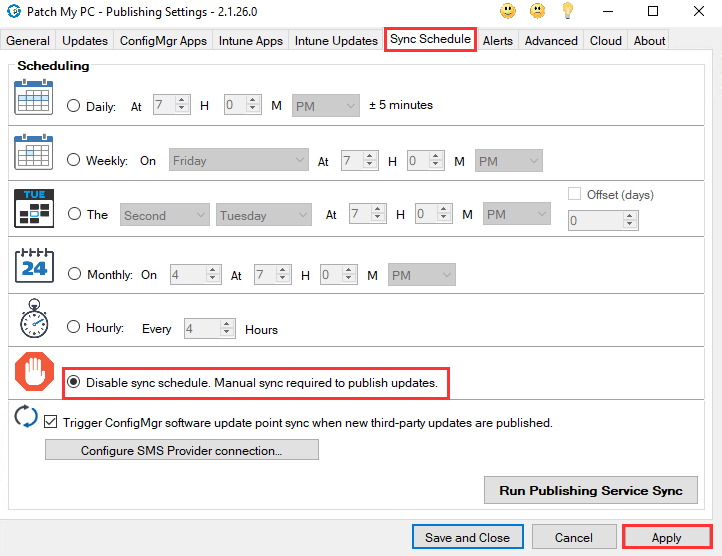Click the Hourly 'Every' hours spinner
The width and height of the screenshot is (722, 556).
point(210,328)
